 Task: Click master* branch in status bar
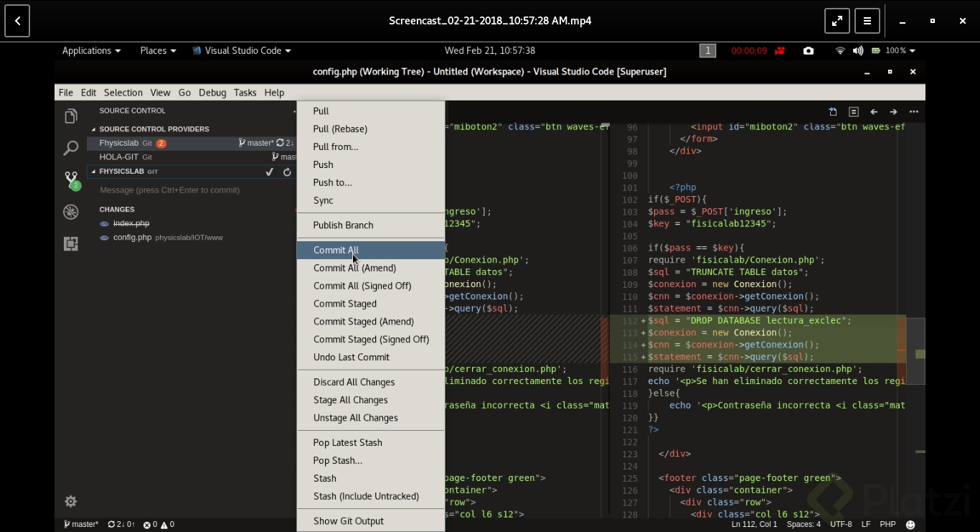[81, 525]
